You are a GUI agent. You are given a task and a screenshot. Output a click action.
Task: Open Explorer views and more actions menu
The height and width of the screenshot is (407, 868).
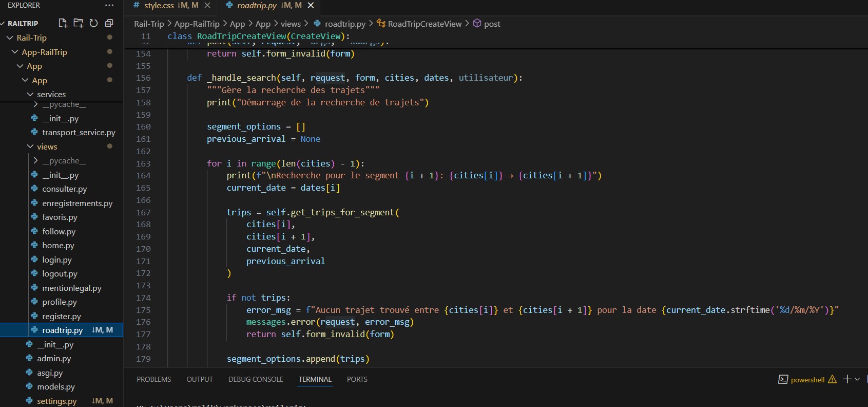(109, 5)
